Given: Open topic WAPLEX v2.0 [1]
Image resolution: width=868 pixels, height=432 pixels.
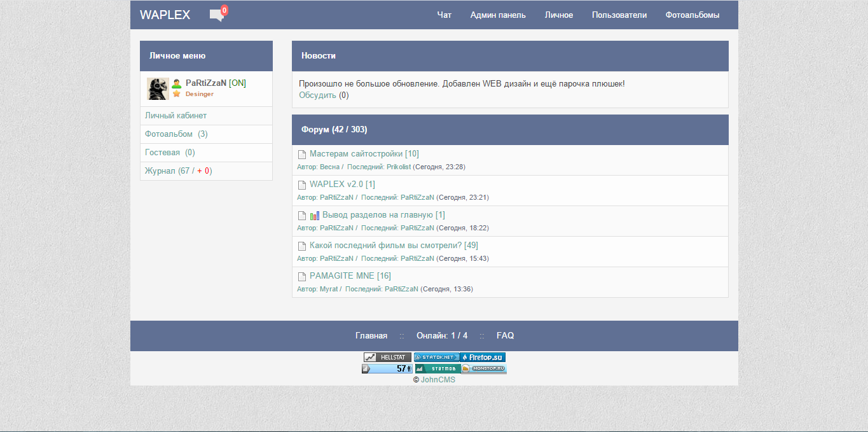Looking at the screenshot, I should pos(342,184).
